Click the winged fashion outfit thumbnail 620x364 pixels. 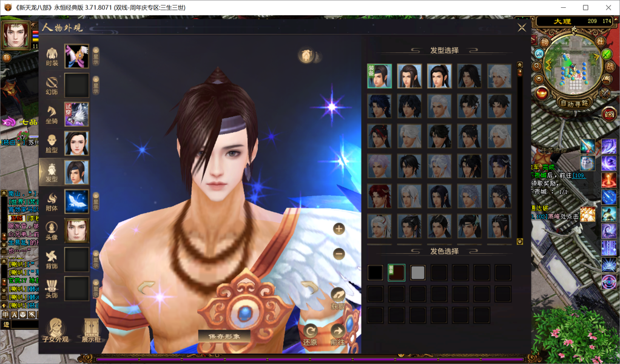click(x=76, y=56)
